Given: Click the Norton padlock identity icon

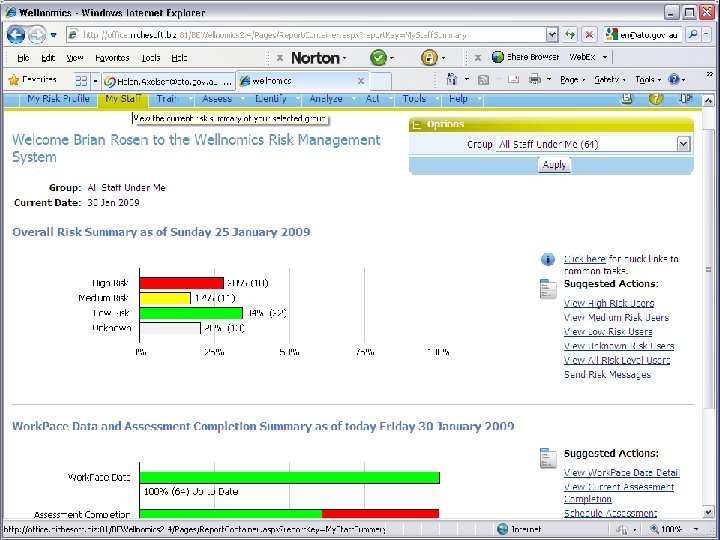Looking at the screenshot, I should click(429, 58).
